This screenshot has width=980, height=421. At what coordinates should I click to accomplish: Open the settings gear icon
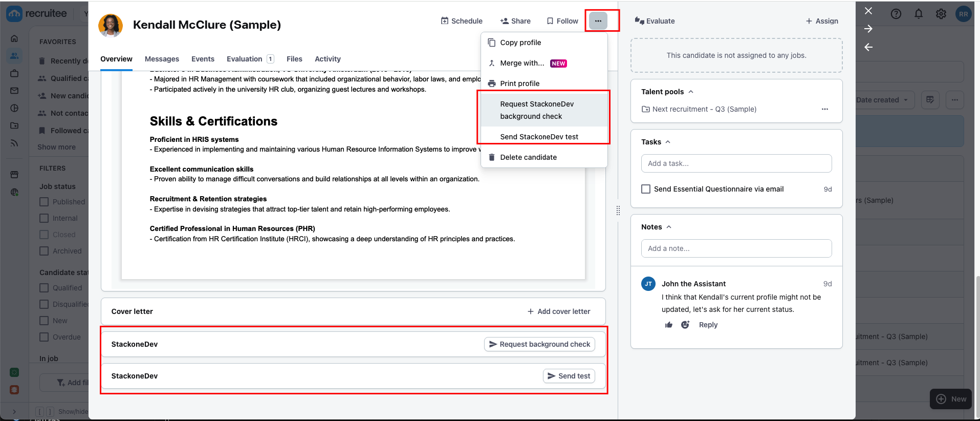pos(941,14)
